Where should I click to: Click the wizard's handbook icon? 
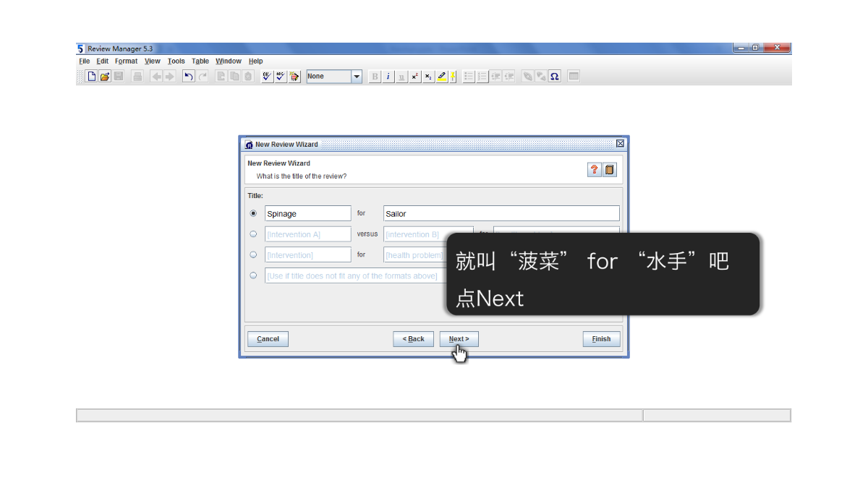pyautogui.click(x=610, y=170)
